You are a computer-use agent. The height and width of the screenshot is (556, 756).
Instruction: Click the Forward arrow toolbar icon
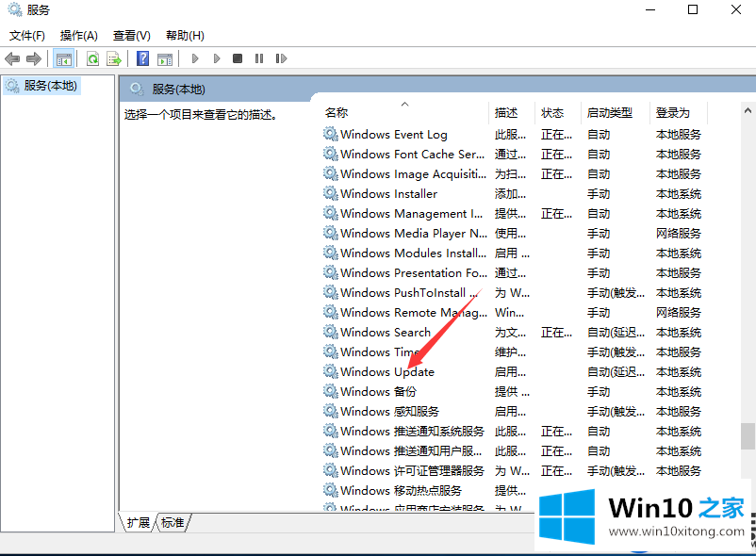34,58
